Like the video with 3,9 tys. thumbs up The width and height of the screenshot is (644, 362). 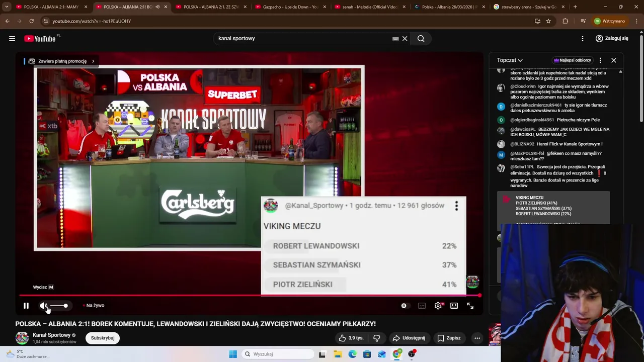pos(351,338)
